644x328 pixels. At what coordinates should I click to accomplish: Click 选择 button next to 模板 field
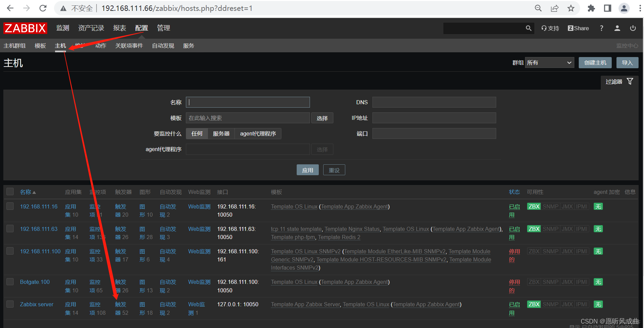pos(322,118)
